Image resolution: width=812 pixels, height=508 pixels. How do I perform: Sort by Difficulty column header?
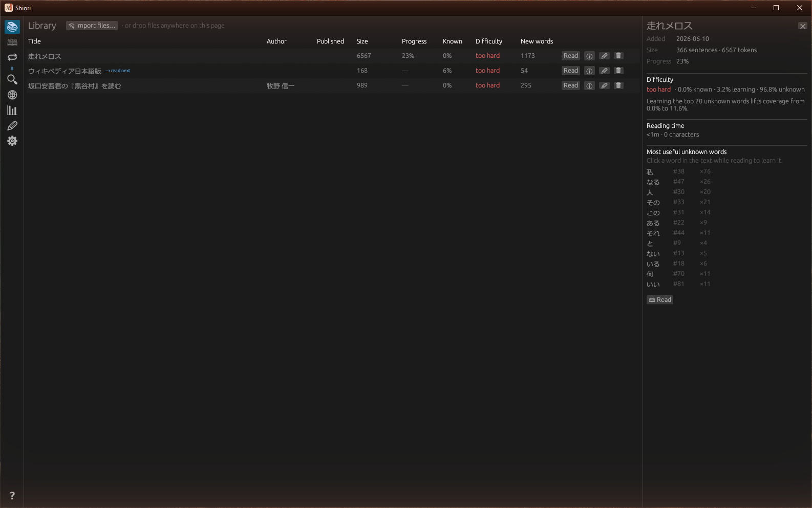[489, 41]
